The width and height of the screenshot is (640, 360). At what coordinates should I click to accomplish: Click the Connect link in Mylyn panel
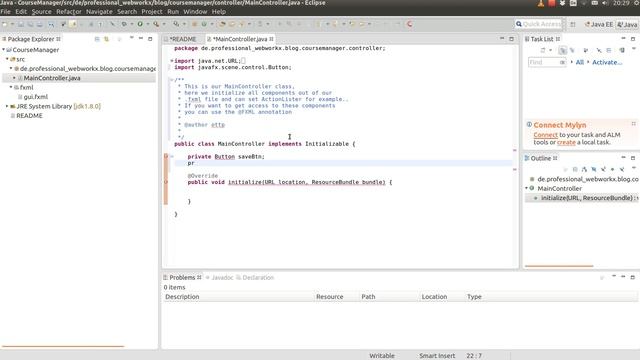click(x=545, y=135)
